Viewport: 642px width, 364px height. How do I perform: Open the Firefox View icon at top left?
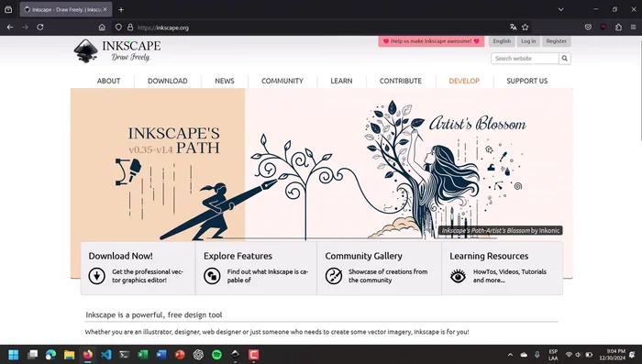pos(8,9)
